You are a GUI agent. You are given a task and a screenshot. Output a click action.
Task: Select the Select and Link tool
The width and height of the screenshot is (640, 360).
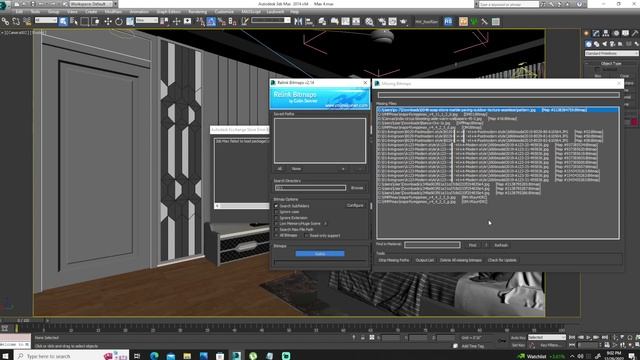tap(5, 22)
